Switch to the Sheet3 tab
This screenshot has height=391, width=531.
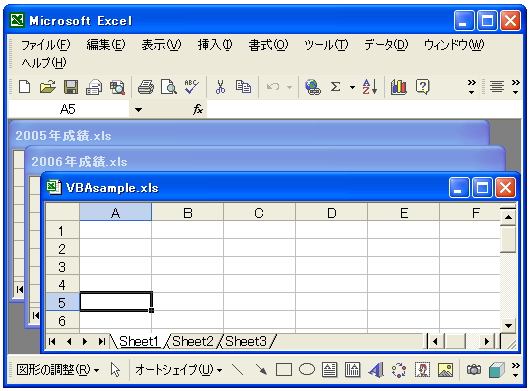tap(246, 341)
